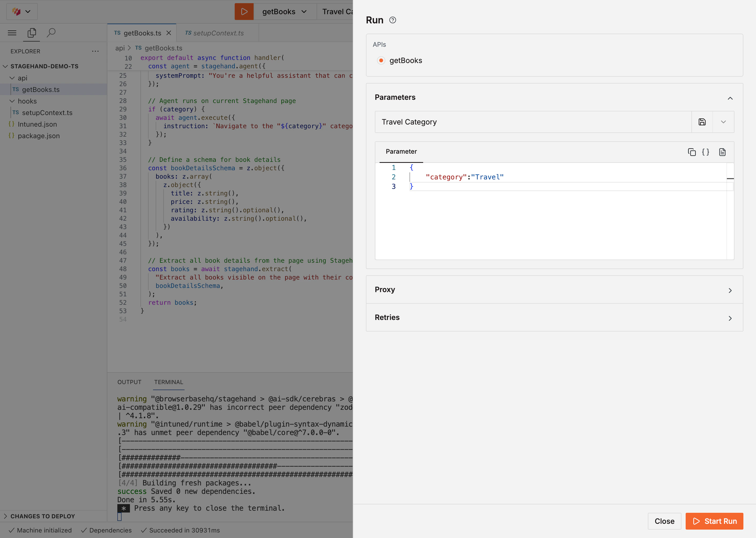Click the parameter editor scrollbar strip

[730, 211]
